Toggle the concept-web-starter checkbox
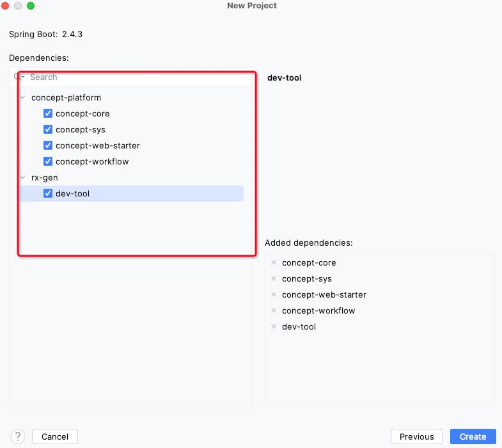 (x=48, y=145)
